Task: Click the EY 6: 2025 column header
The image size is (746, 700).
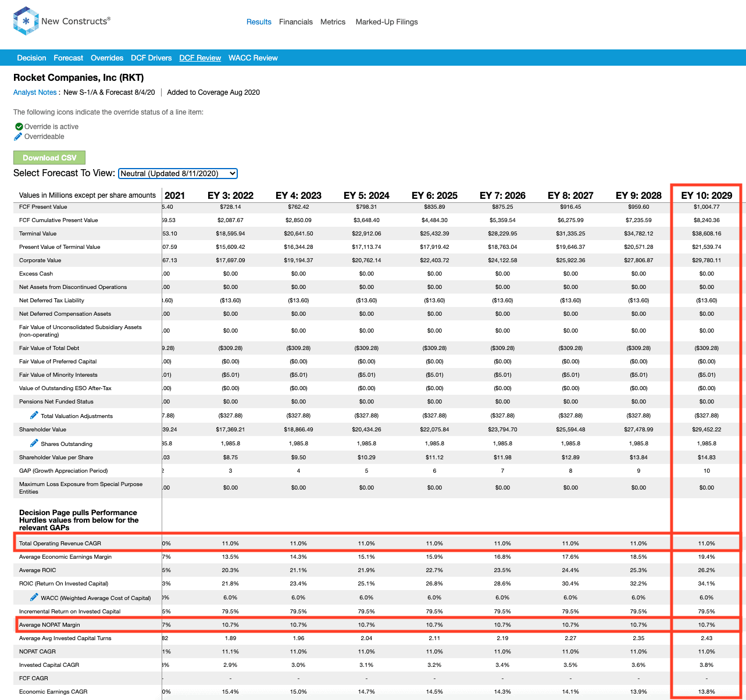Action: pyautogui.click(x=434, y=195)
